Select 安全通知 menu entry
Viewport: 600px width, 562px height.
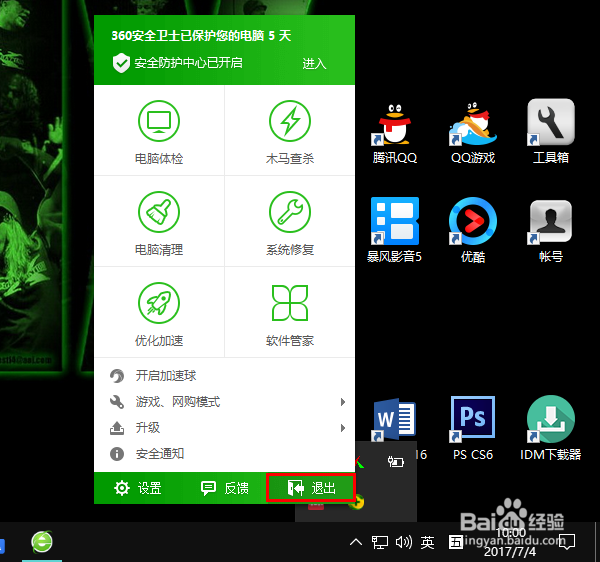(225, 454)
